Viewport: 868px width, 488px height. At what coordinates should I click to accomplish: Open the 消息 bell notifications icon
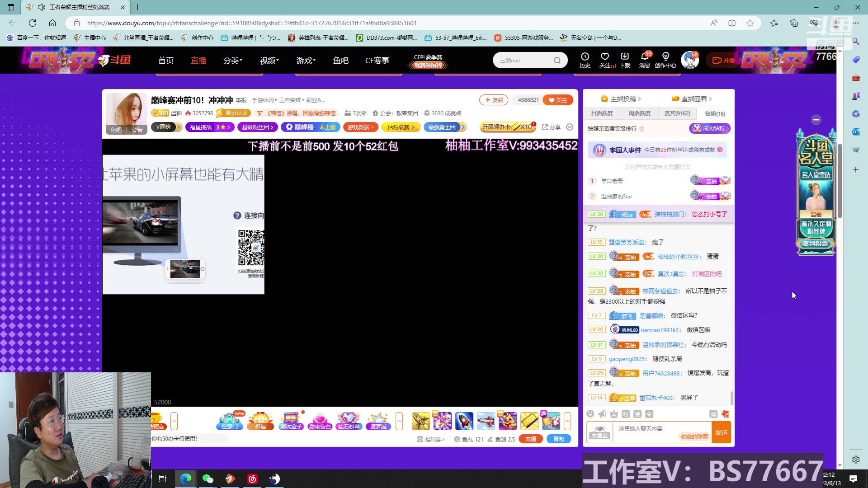645,60
